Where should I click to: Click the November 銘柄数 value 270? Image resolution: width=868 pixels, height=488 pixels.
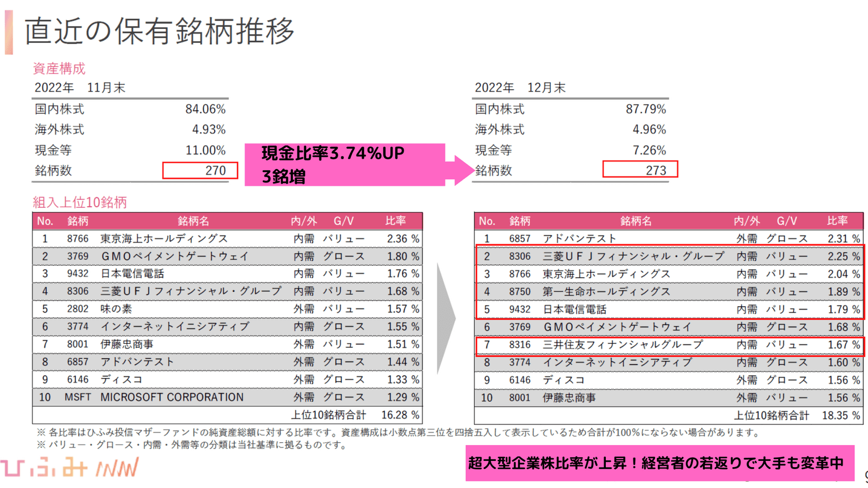[215, 171]
